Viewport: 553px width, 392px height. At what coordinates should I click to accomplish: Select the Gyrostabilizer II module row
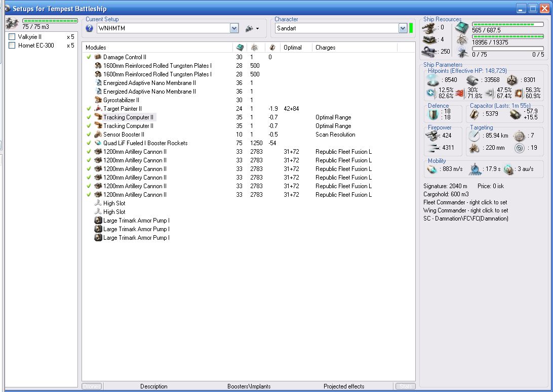pos(248,100)
